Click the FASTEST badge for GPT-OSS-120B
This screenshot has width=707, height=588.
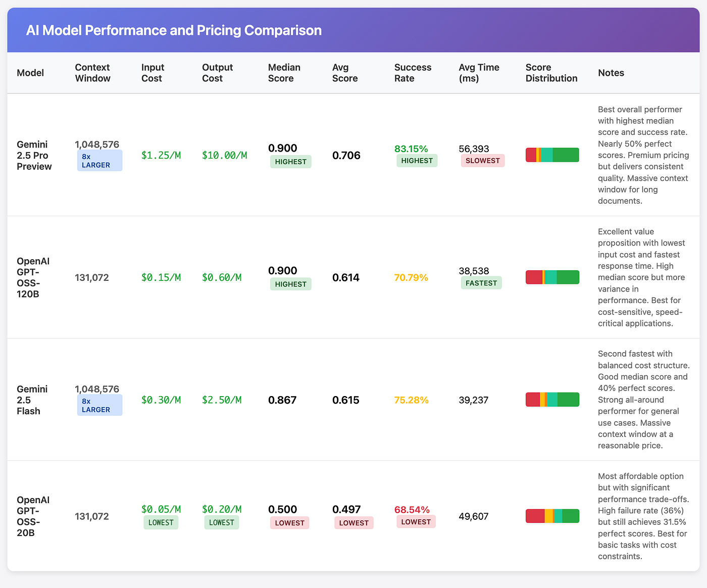click(x=481, y=283)
